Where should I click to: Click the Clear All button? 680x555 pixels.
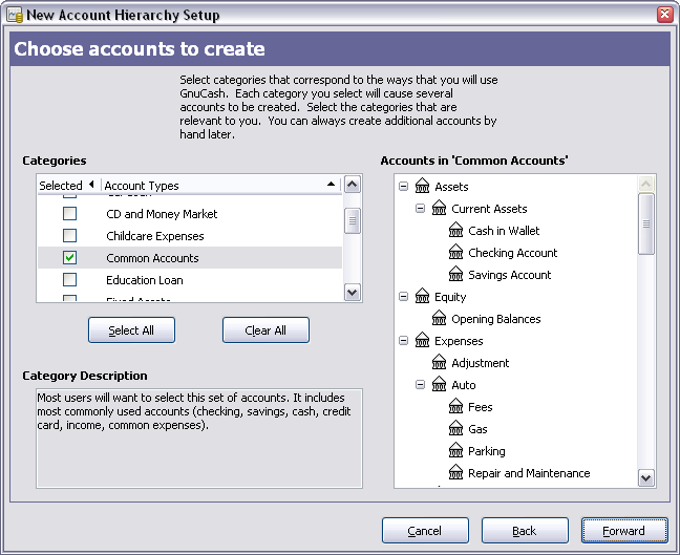pyautogui.click(x=266, y=330)
